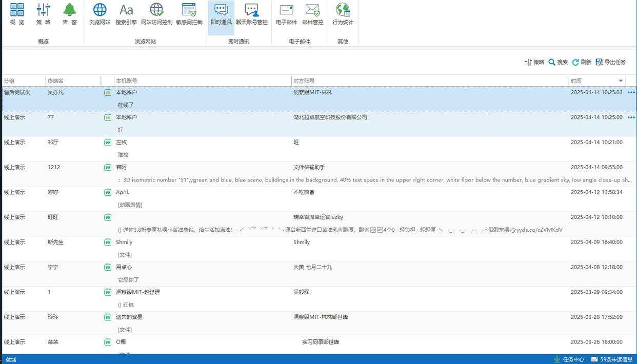
Task: Click the 导出任务 (Export Tasks) button
Action: pyautogui.click(x=610, y=62)
